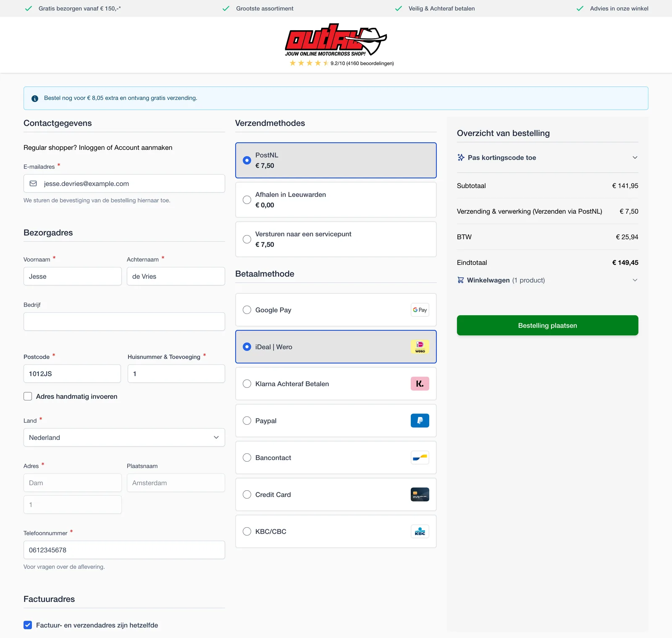Click the iDeal Wero logo icon
The width and height of the screenshot is (672, 638).
point(420,347)
